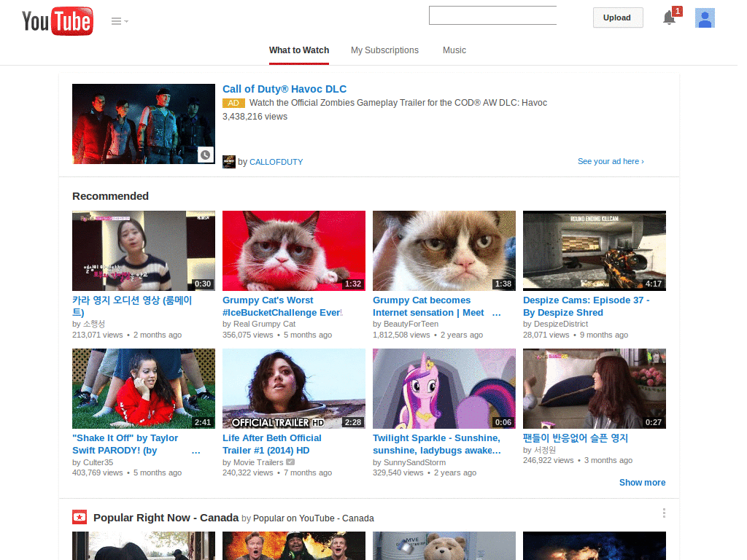Click the Recommended section heading

[x=111, y=196]
